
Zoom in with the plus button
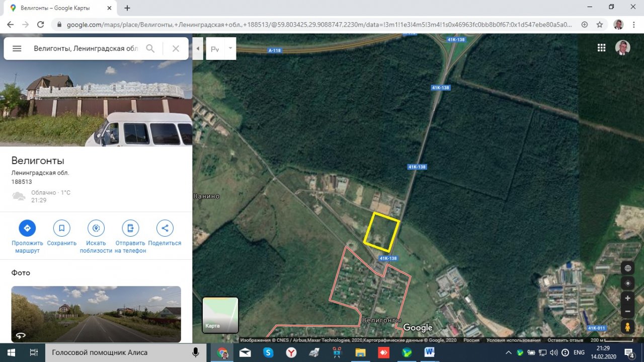coord(627,298)
